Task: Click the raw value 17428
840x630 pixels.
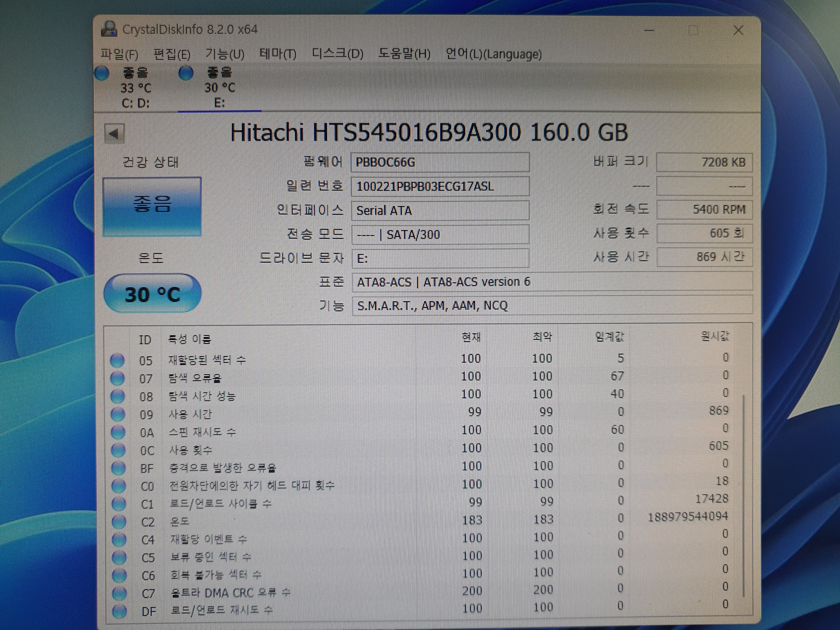Action: (712, 499)
